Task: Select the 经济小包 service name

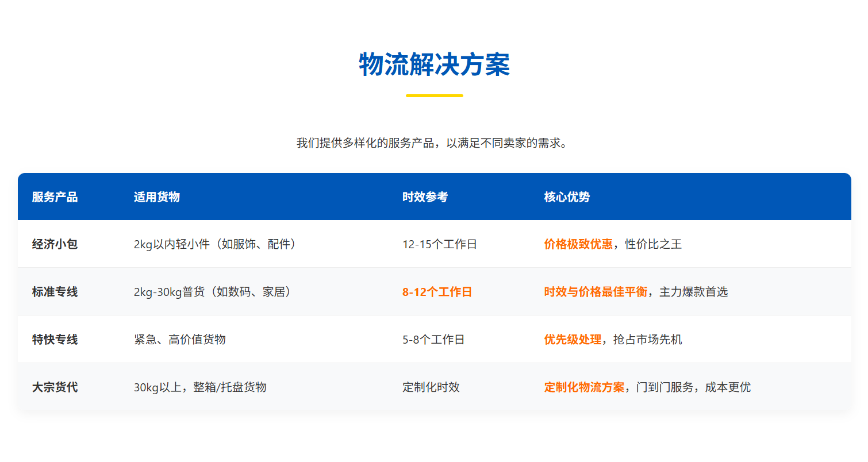Action: pos(55,244)
